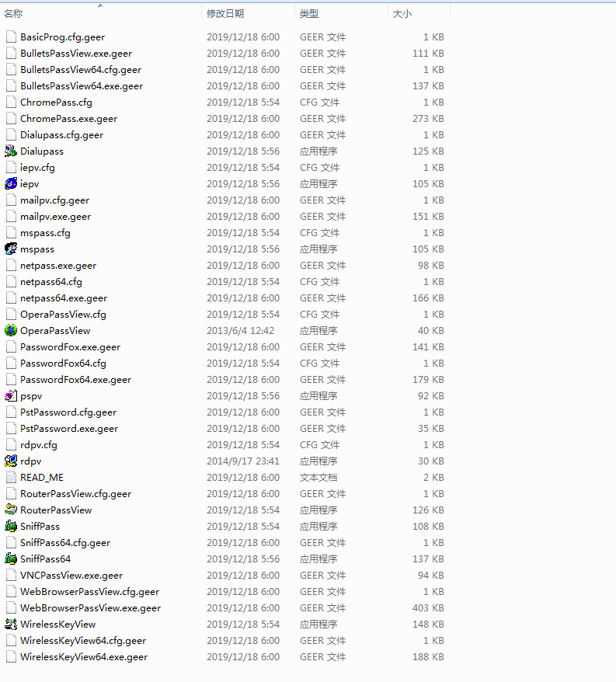Select the iepv application icon
616x682 pixels.
pyautogui.click(x=11, y=184)
